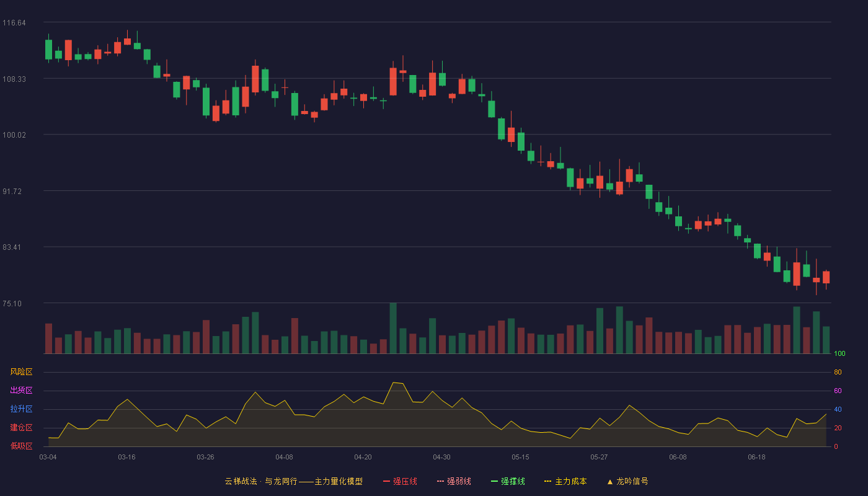Click the 91.72 price axis label
Screen dimensions: 868x496
(x=12, y=192)
